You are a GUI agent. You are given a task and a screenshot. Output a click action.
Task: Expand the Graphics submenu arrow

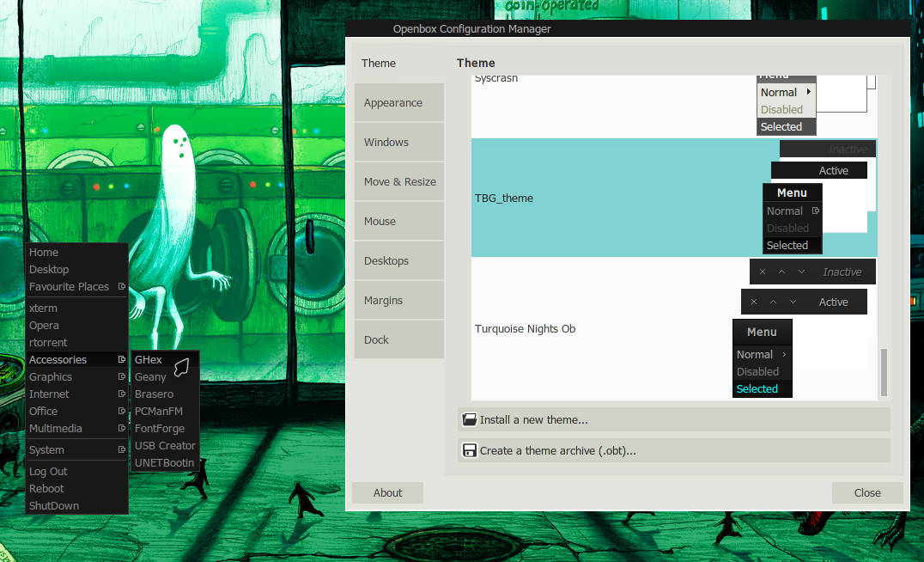point(122,376)
